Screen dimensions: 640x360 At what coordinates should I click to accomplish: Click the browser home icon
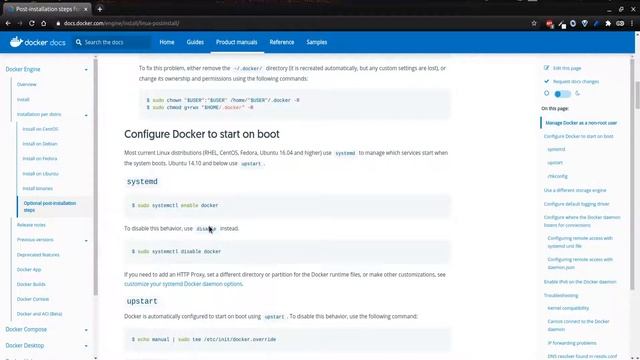(x=44, y=23)
